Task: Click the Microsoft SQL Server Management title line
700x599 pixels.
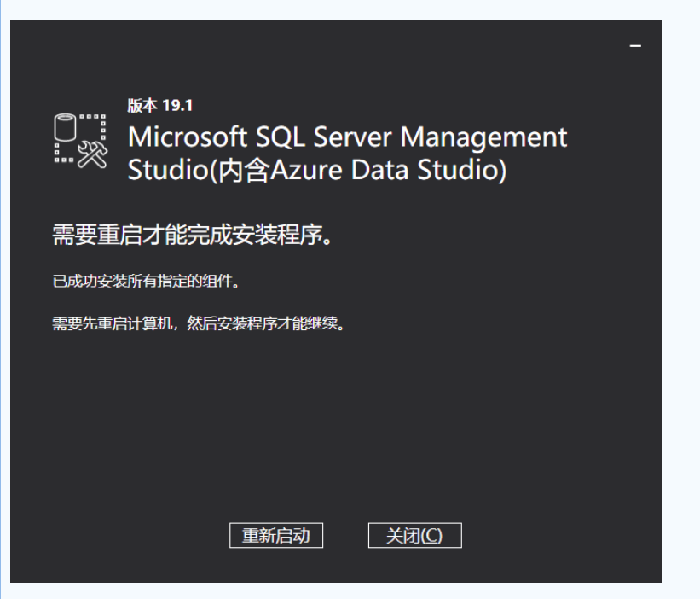Action: tap(347, 137)
